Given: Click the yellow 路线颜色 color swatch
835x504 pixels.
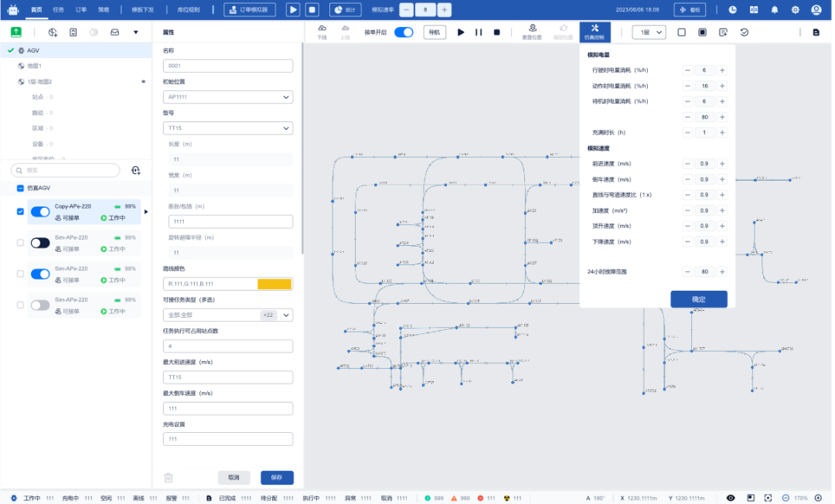Looking at the screenshot, I should coord(274,284).
